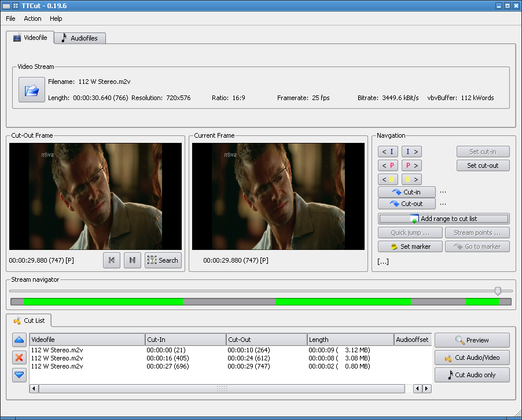Image resolution: width=522 pixels, height=420 pixels.
Task: Click middle green segment in cut bar
Action: 343,302
